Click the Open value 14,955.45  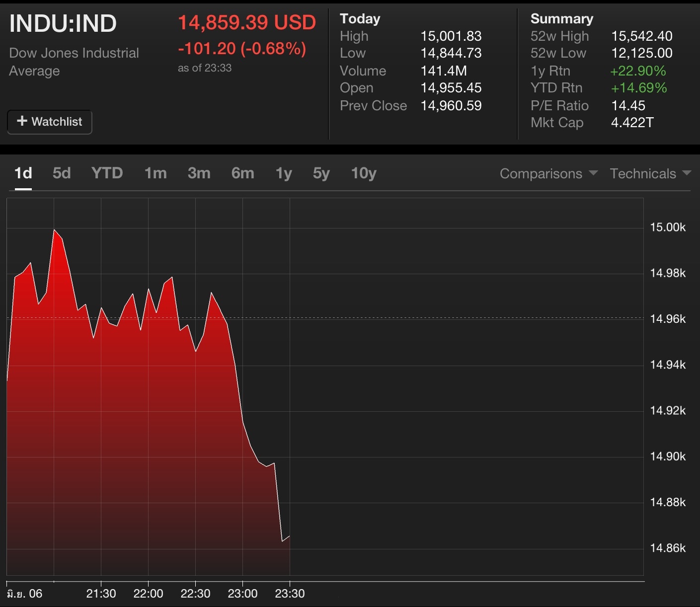point(451,88)
